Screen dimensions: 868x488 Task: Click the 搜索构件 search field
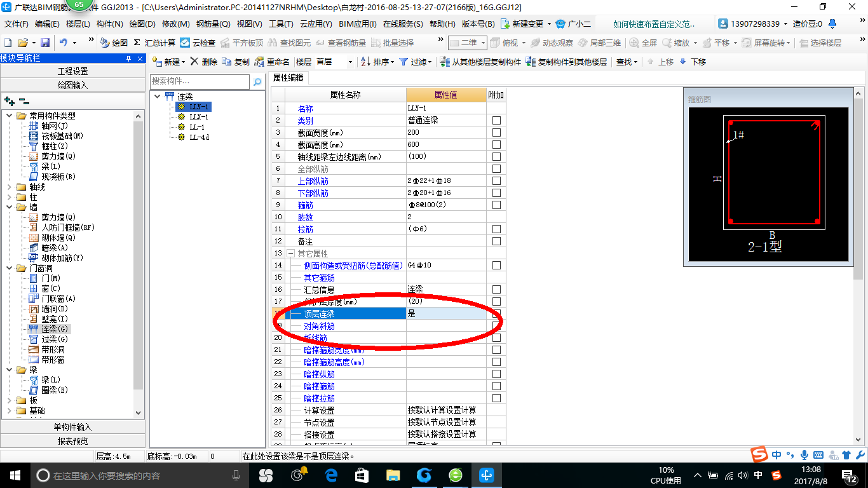tap(200, 81)
